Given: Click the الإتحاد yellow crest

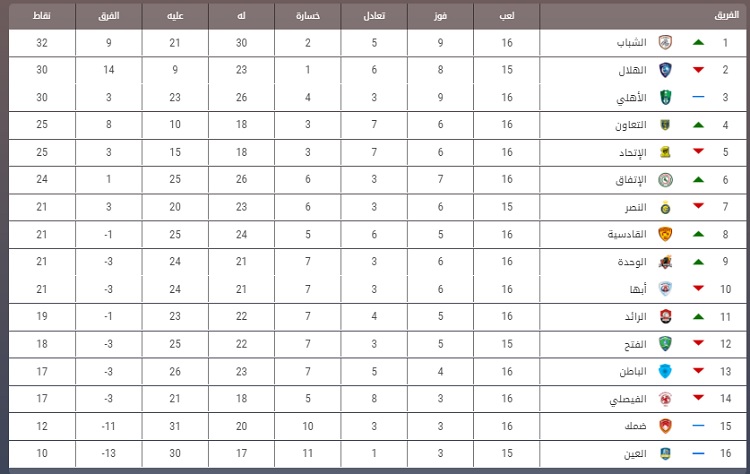Looking at the screenshot, I should (x=665, y=152).
